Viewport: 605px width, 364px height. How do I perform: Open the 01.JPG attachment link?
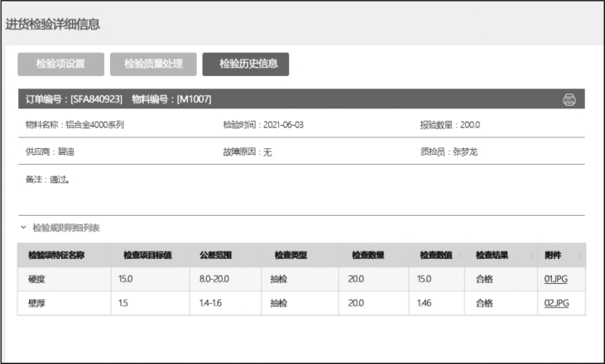[555, 279]
